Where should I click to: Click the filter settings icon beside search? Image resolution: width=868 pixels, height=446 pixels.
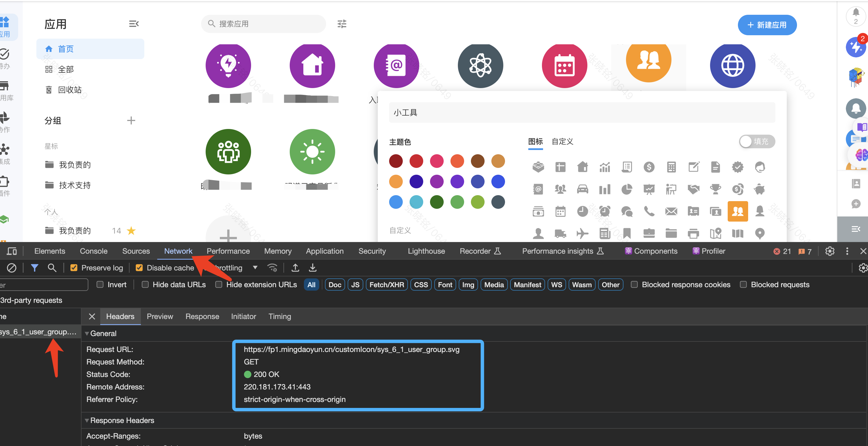342,24
